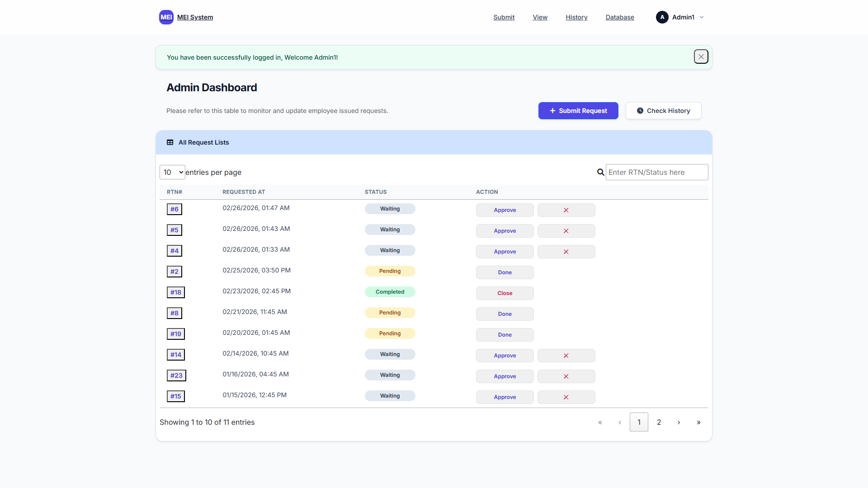Focus the RTN/Status search field
The height and width of the screenshot is (488, 868).
tap(656, 172)
